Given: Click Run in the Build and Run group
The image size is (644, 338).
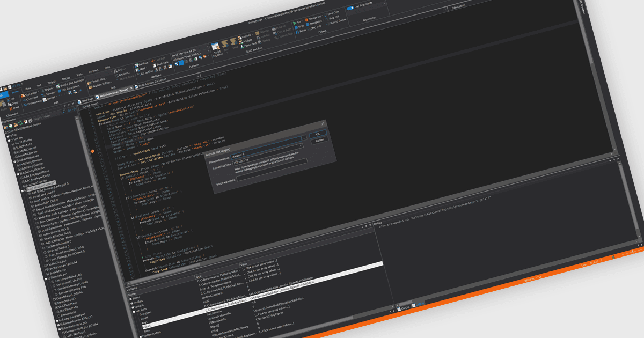Looking at the screenshot, I should coord(225,46).
